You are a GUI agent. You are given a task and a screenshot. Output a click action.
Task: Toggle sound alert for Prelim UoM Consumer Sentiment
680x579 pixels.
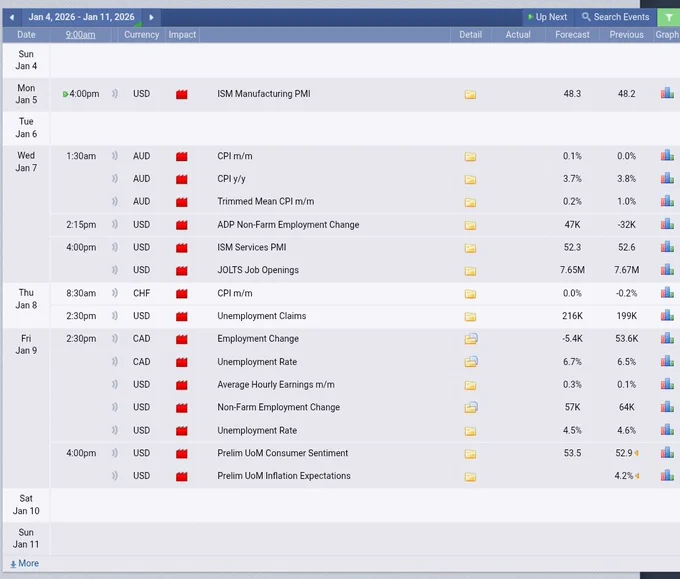coord(114,453)
